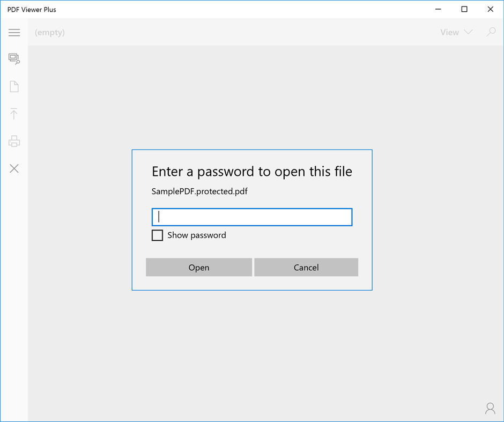The height and width of the screenshot is (422, 504).
Task: Click the browse documents sidebar icon
Action: pyautogui.click(x=14, y=59)
